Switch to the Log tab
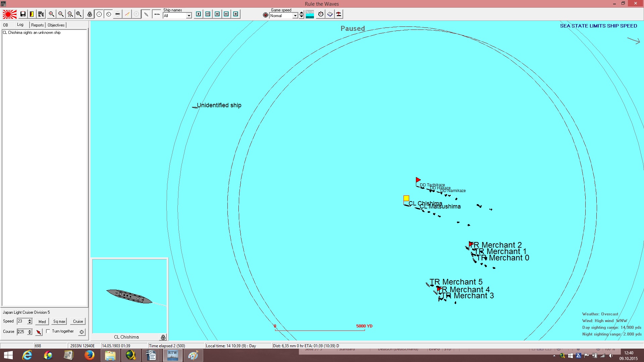The width and height of the screenshot is (644, 362). coord(20,25)
